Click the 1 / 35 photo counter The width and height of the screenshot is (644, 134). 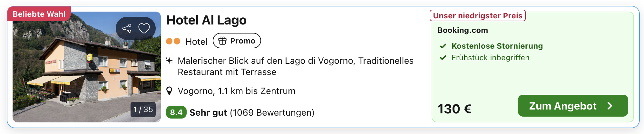tap(143, 110)
